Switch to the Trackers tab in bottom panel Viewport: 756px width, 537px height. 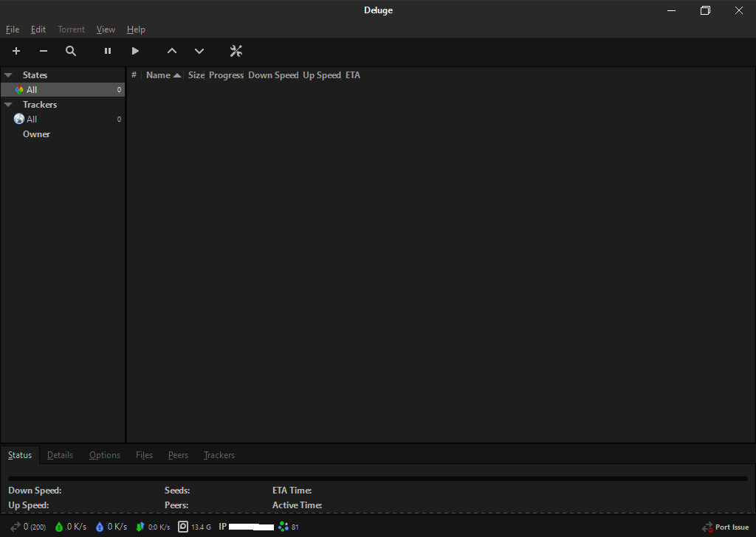(219, 455)
